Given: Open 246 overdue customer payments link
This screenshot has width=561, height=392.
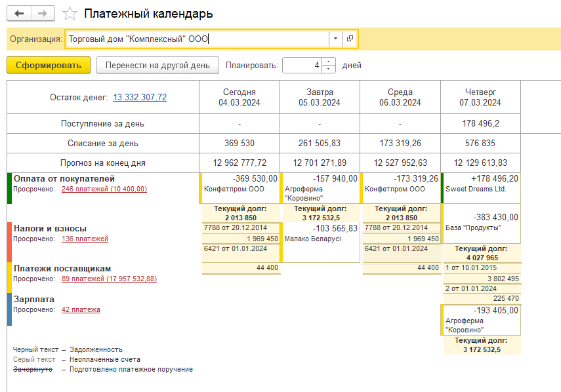Looking at the screenshot, I should coord(110,189).
